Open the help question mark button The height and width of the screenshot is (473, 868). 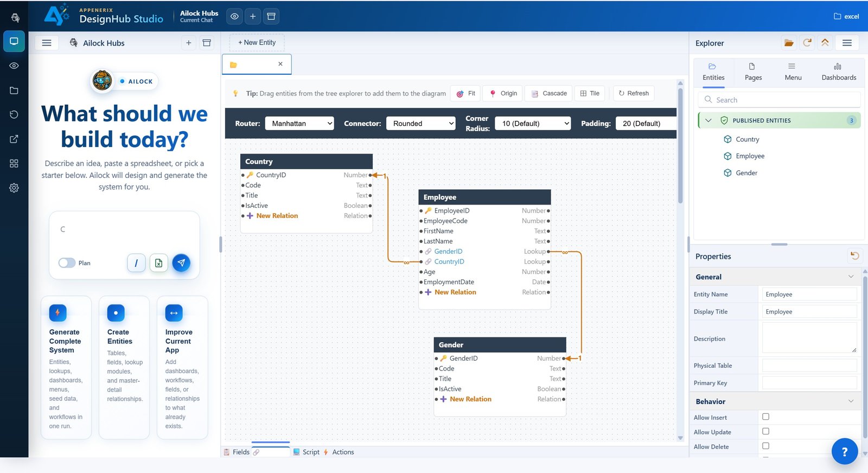point(845,451)
